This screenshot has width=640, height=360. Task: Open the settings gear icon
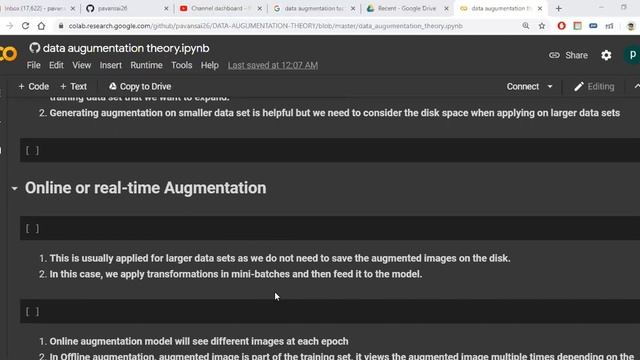coord(606,55)
